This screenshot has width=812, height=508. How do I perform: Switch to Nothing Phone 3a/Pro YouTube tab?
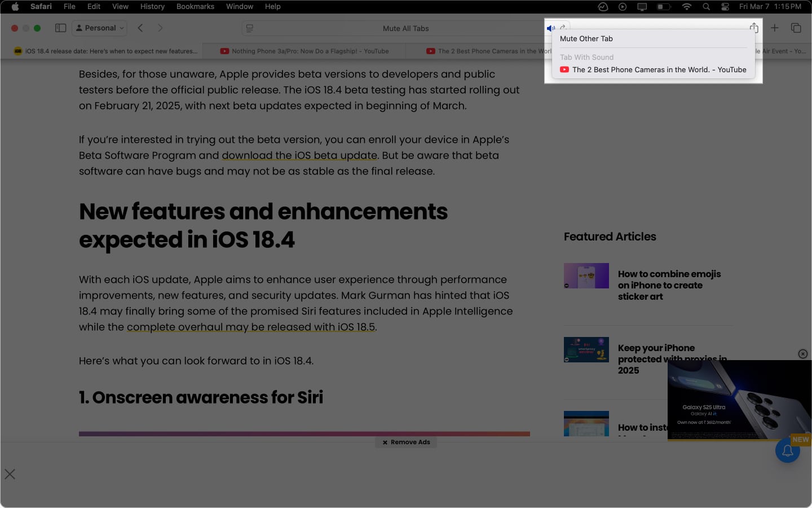[304, 51]
